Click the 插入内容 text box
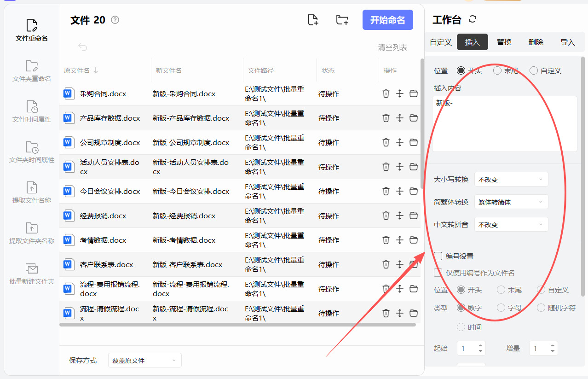The height and width of the screenshot is (379, 588). pyautogui.click(x=504, y=123)
